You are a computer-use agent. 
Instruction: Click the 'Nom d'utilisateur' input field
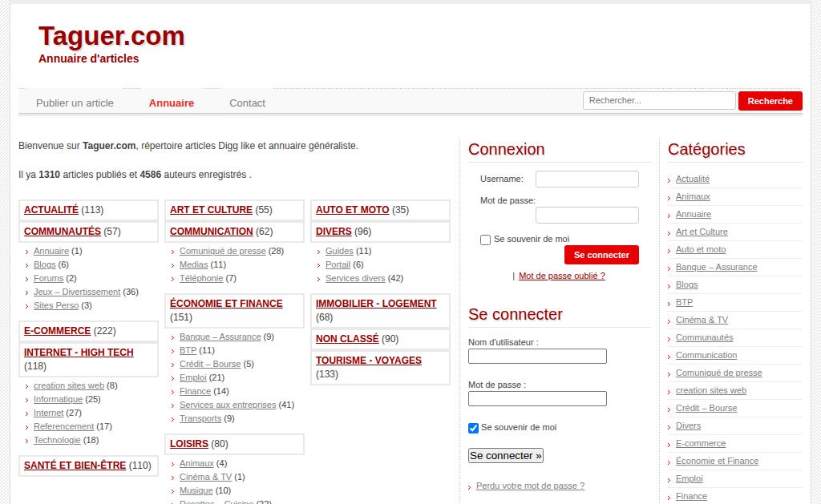[537, 357]
